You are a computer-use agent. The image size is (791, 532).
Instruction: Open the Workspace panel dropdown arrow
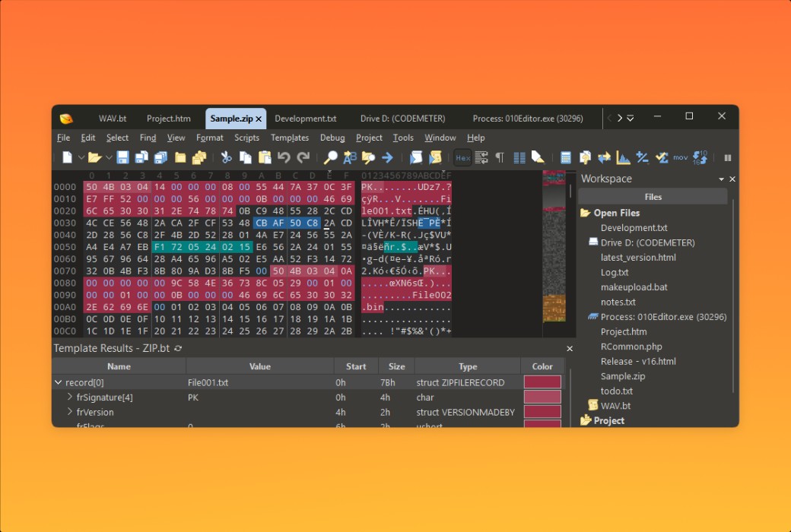click(720, 179)
